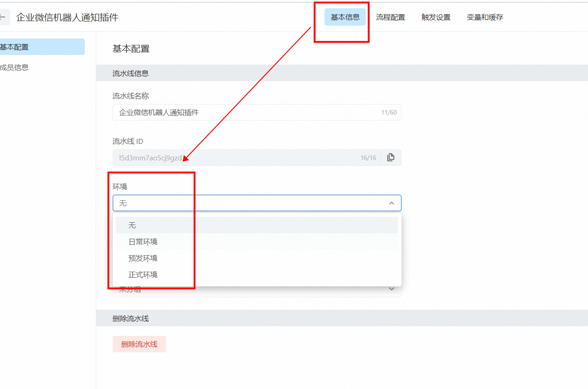This screenshot has width=588, height=389.
Task: Click the 流水线信息 section header
Action: pyautogui.click(x=342, y=73)
